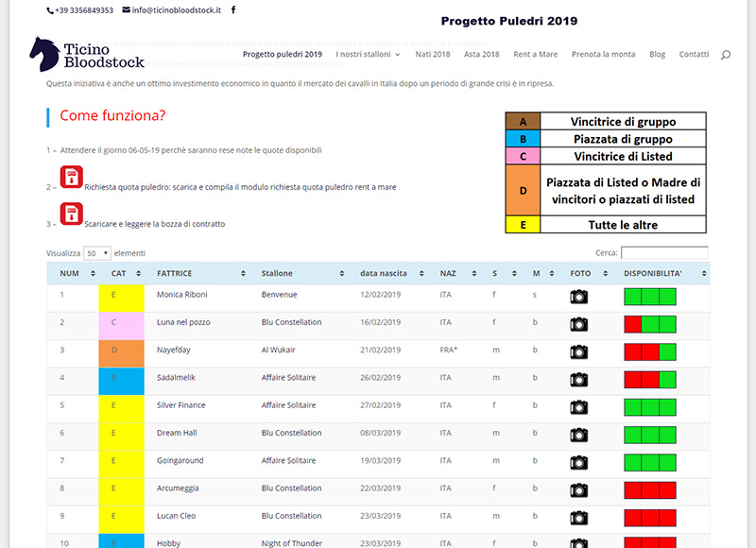Viewport: 756px width, 548px height.
Task: Open the photo camera for Goingaround
Action: click(578, 463)
